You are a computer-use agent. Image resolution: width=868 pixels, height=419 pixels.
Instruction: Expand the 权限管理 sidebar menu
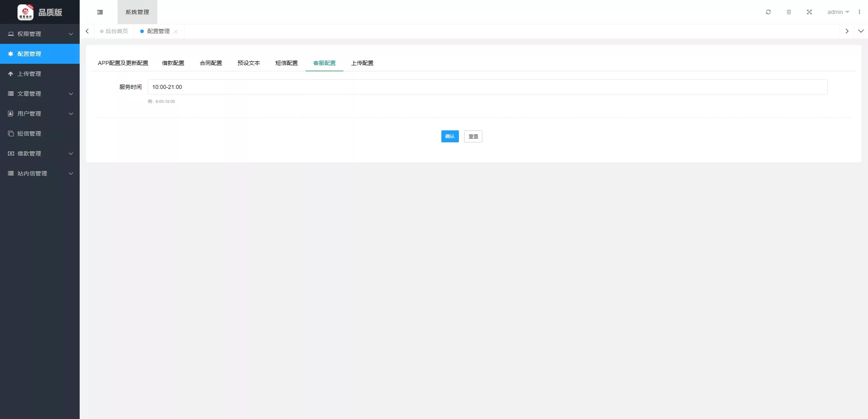(x=40, y=34)
